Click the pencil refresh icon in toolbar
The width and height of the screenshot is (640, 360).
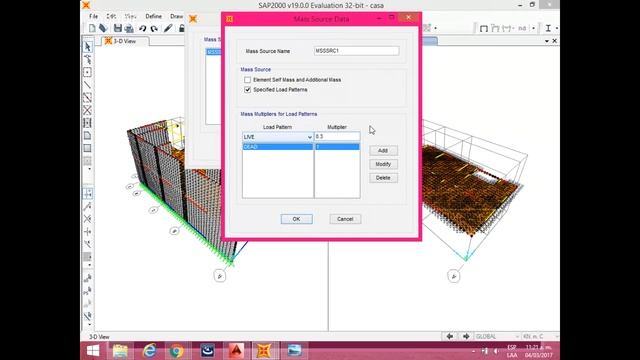168,28
